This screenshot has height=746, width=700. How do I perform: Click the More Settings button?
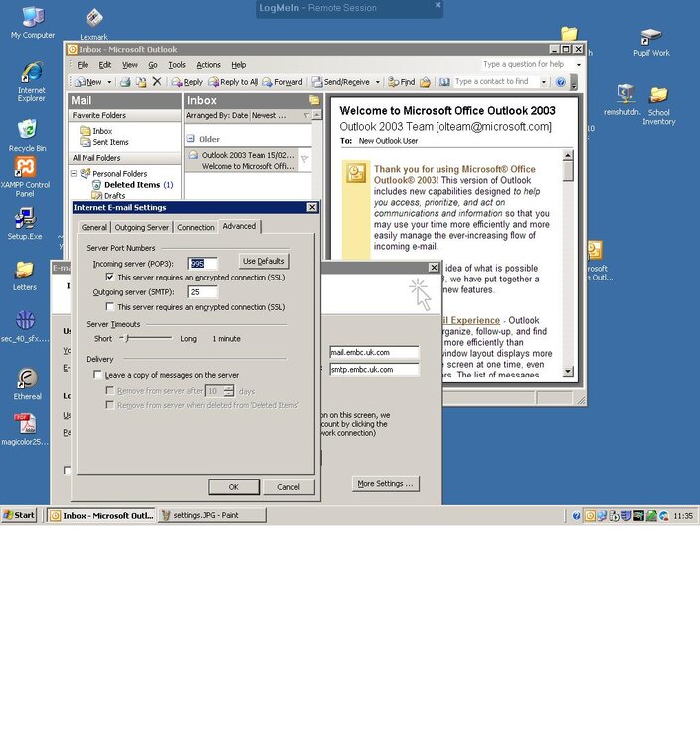click(385, 483)
